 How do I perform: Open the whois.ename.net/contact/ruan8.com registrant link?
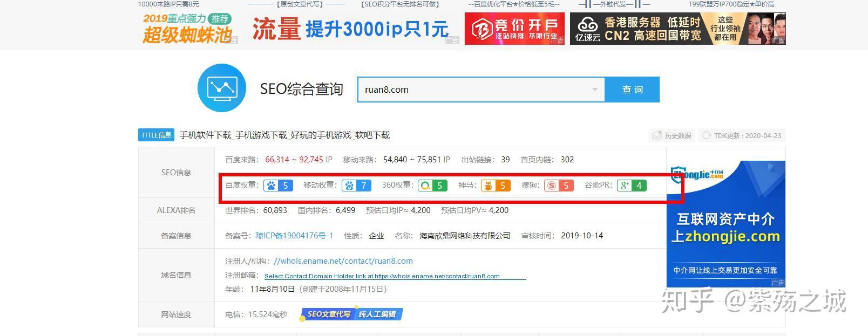(343, 261)
